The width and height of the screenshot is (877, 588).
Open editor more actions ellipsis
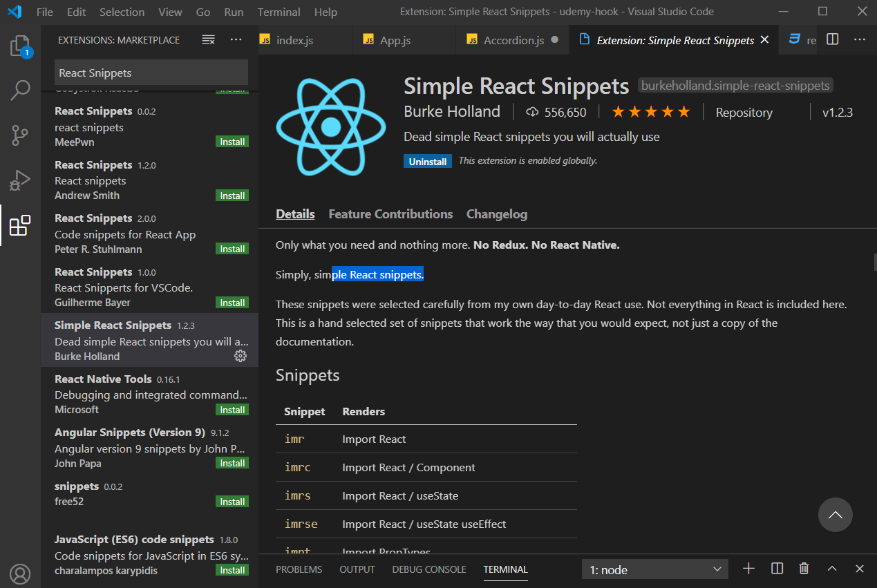tap(860, 40)
